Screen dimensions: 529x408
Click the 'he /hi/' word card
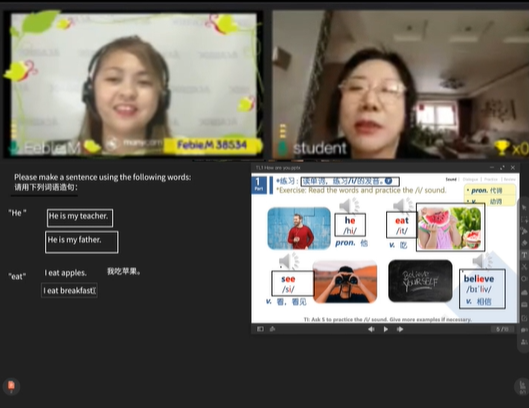[350, 225]
